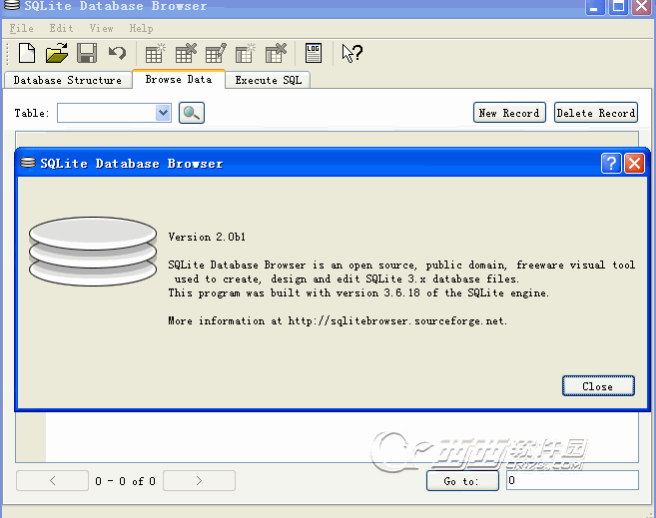Screen dimensions: 656x518
Task: Click the '0 - 0 of 0' record counter
Action: click(x=126, y=481)
